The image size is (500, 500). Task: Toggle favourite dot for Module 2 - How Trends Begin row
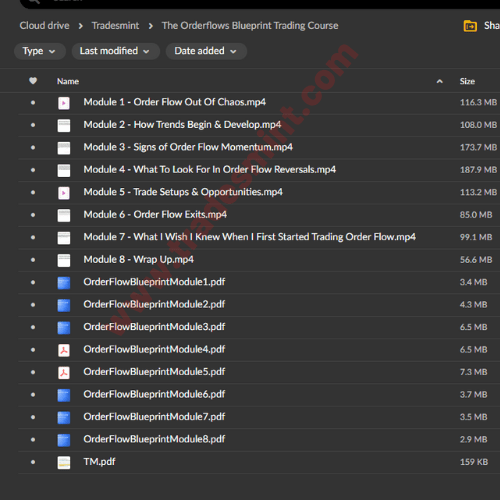[33, 125]
